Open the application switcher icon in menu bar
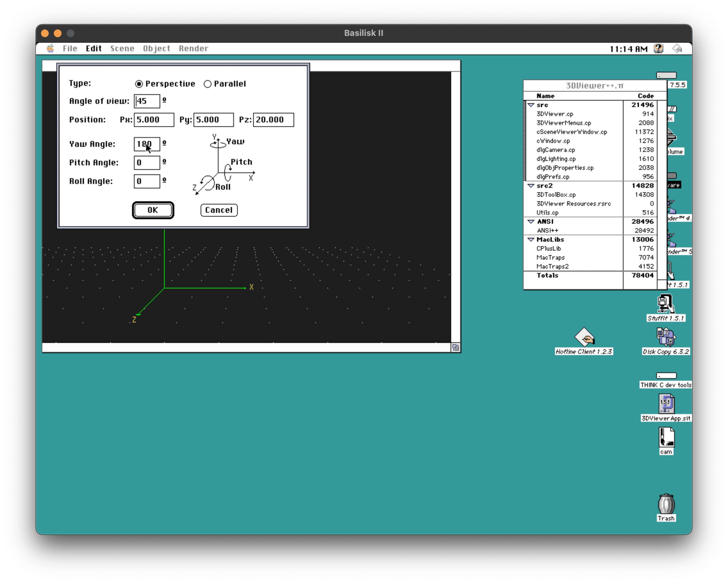728x582 pixels. [x=677, y=49]
